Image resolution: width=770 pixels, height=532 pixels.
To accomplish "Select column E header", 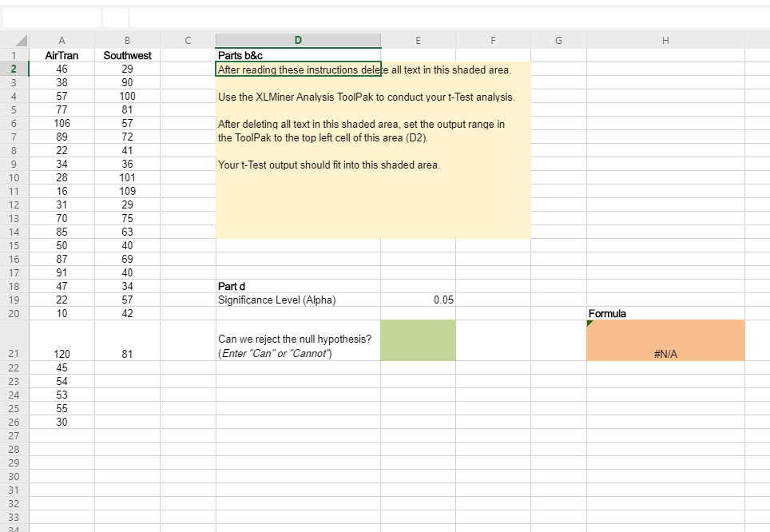I will pos(418,41).
